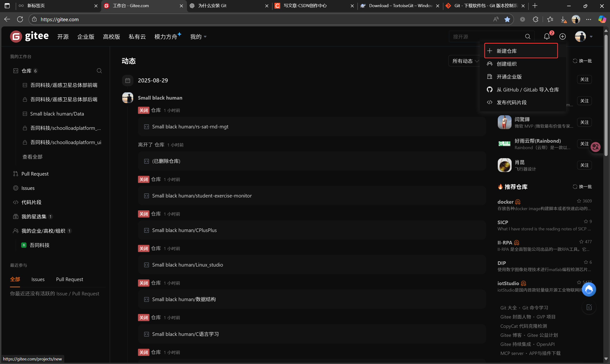
Task: Select 新建仓库 from the create menu
Action: 521,51
